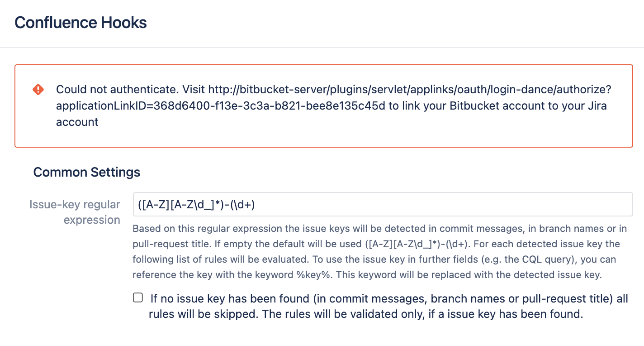Select the "Common Settings" section heading
644x346 pixels.
click(x=86, y=172)
